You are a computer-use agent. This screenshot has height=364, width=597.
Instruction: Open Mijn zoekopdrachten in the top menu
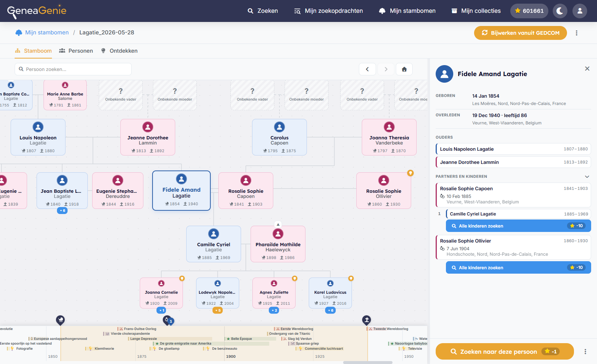coord(328,11)
